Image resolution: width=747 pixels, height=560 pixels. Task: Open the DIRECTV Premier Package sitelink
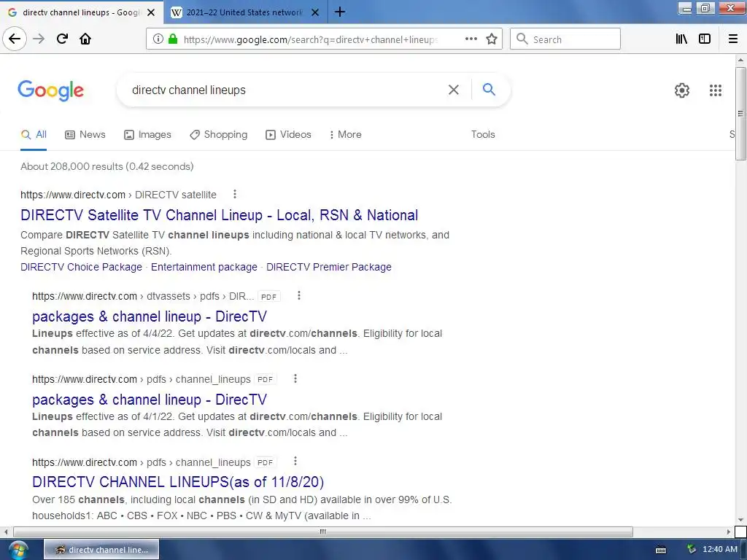pyautogui.click(x=329, y=267)
